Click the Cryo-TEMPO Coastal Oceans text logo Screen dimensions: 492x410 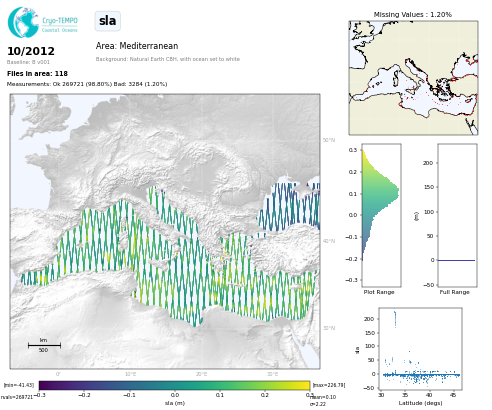click(x=60, y=25)
